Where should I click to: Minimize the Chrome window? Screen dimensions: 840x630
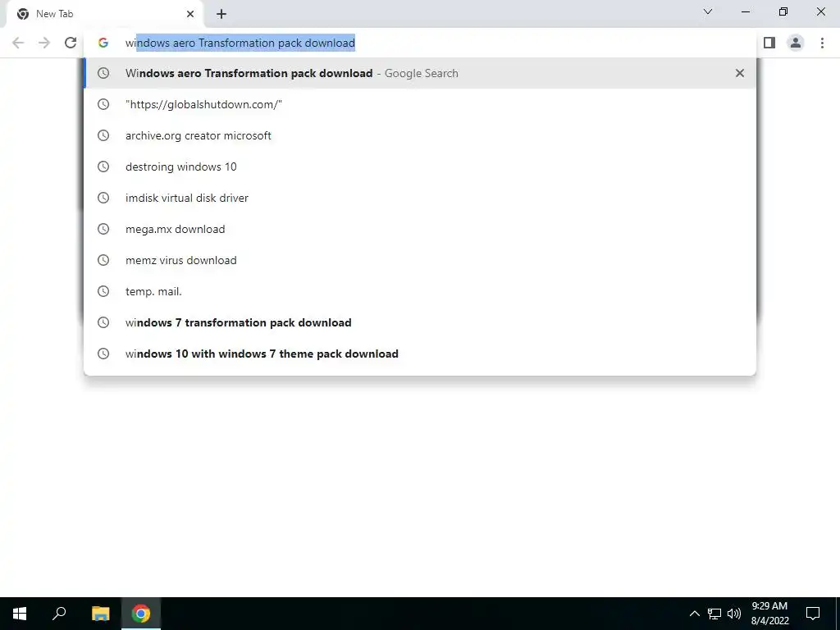746,11
